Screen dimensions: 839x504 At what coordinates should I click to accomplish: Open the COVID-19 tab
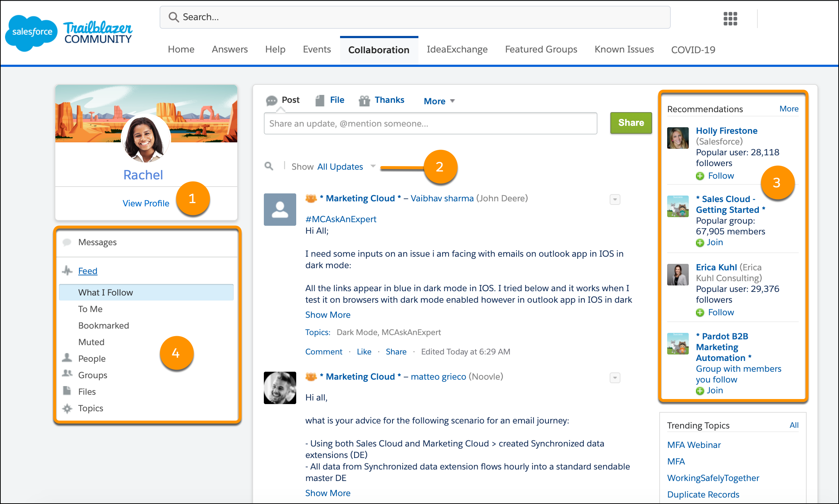click(x=693, y=50)
